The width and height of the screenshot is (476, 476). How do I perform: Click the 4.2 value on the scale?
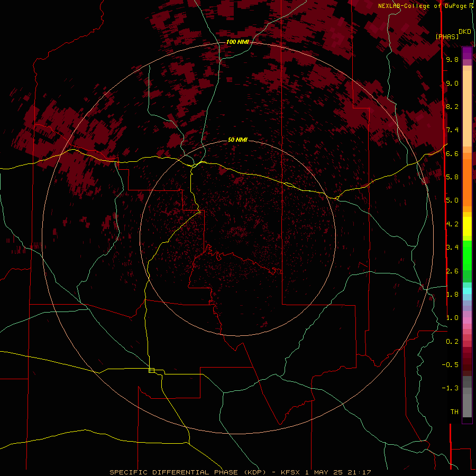pyautogui.click(x=452, y=224)
